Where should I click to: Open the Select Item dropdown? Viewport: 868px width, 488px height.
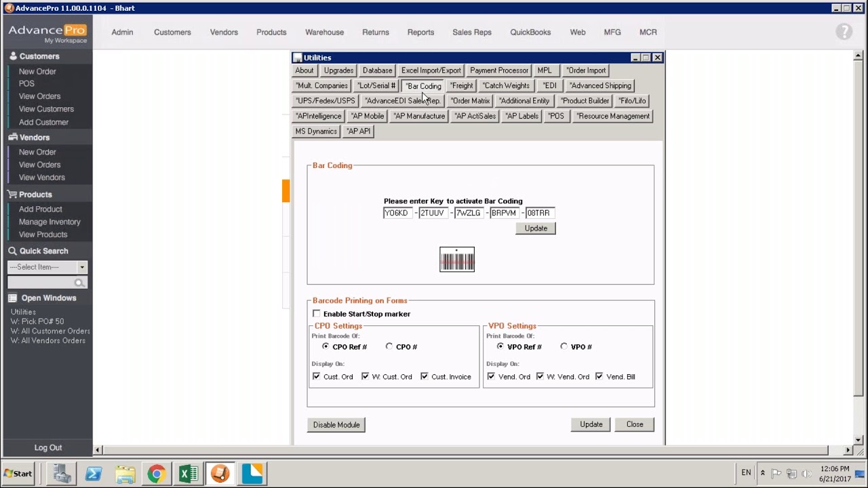point(82,267)
